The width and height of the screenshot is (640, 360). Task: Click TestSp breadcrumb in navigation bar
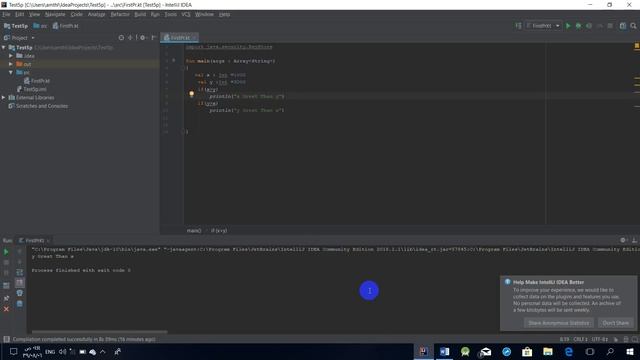click(16, 26)
